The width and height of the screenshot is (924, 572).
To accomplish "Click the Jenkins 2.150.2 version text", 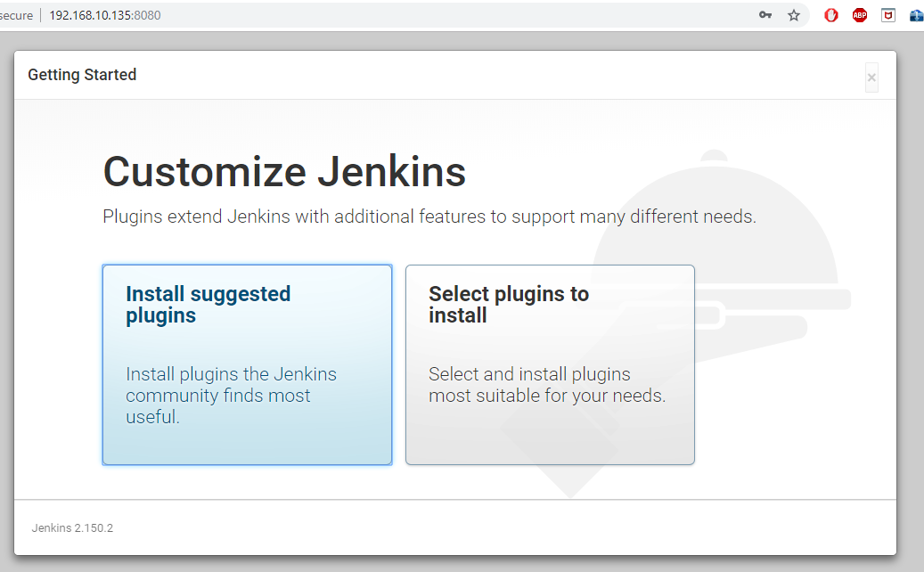I will 72,527.
